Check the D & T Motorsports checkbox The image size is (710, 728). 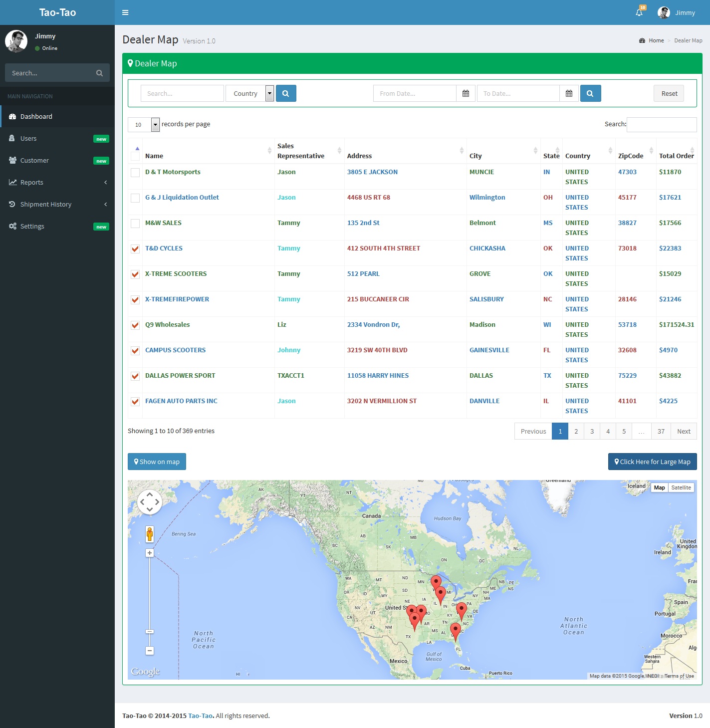(135, 173)
